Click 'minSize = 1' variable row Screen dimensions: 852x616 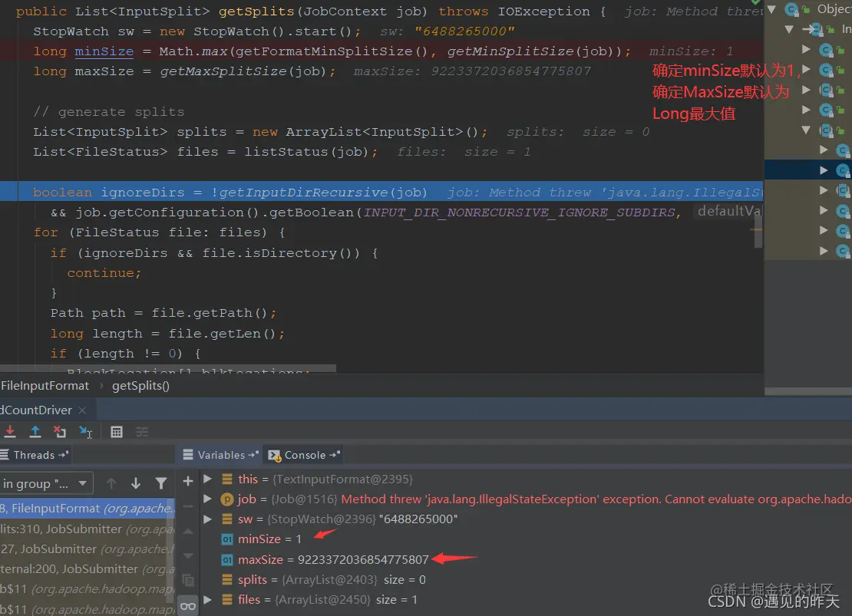261,539
